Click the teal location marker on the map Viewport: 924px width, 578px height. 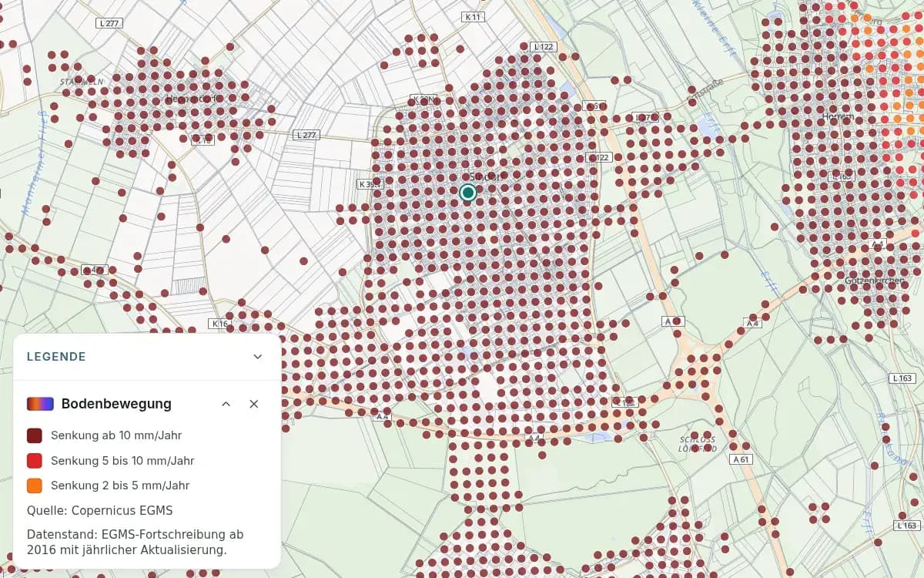pyautogui.click(x=468, y=193)
